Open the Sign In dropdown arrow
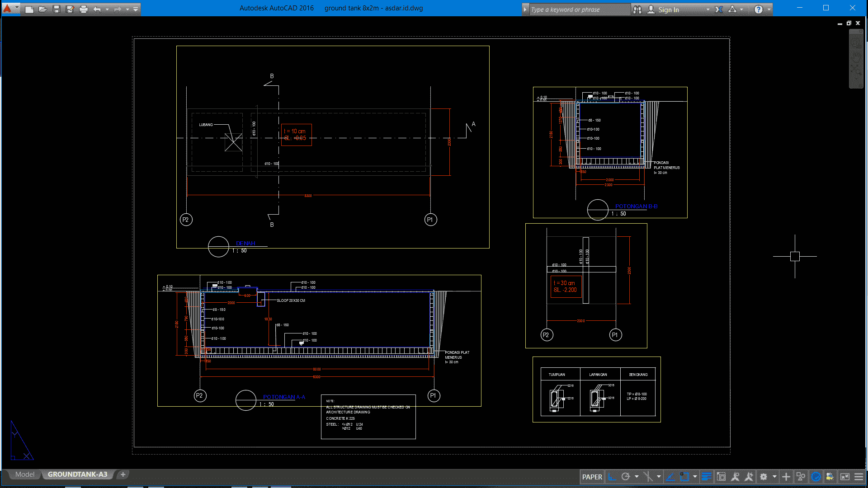Screen dimensions: 868x488 point(708,9)
